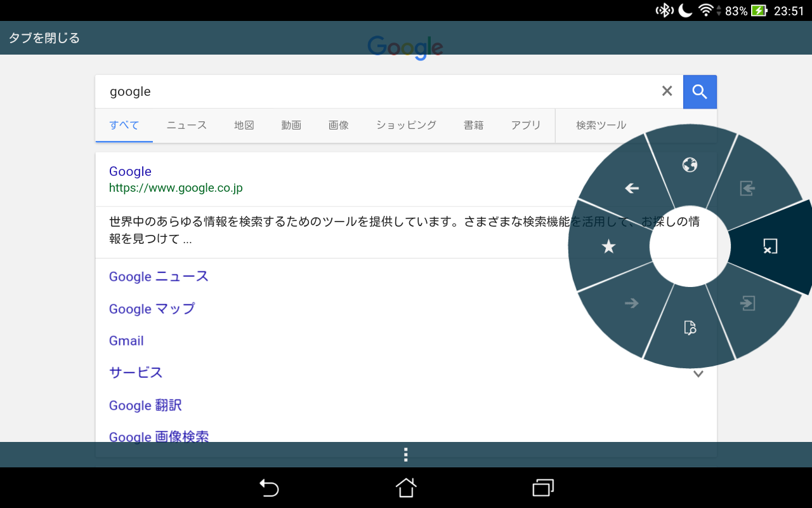The height and width of the screenshot is (508, 812).
Task: Tap the forward arrow in the pie menu
Action: 631,303
